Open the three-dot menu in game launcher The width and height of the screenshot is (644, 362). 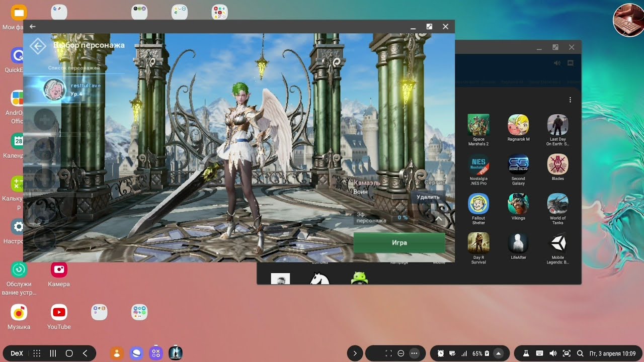coord(570,100)
